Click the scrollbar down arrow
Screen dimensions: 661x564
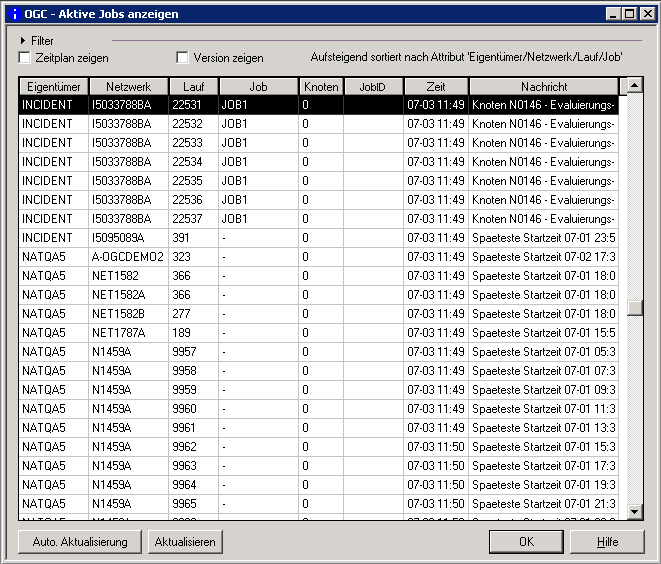(x=634, y=512)
